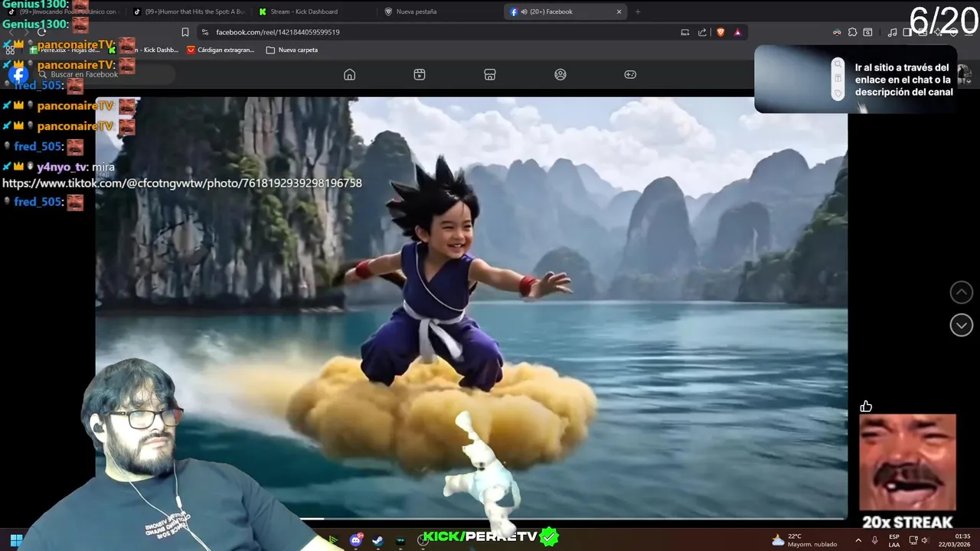
Task: Bookmark this page icon
Action: pos(185,32)
